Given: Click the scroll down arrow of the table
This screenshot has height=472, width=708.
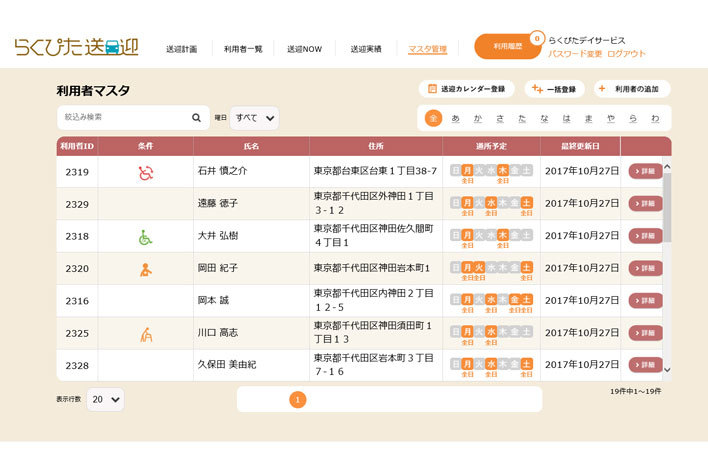Looking at the screenshot, I should [667, 370].
